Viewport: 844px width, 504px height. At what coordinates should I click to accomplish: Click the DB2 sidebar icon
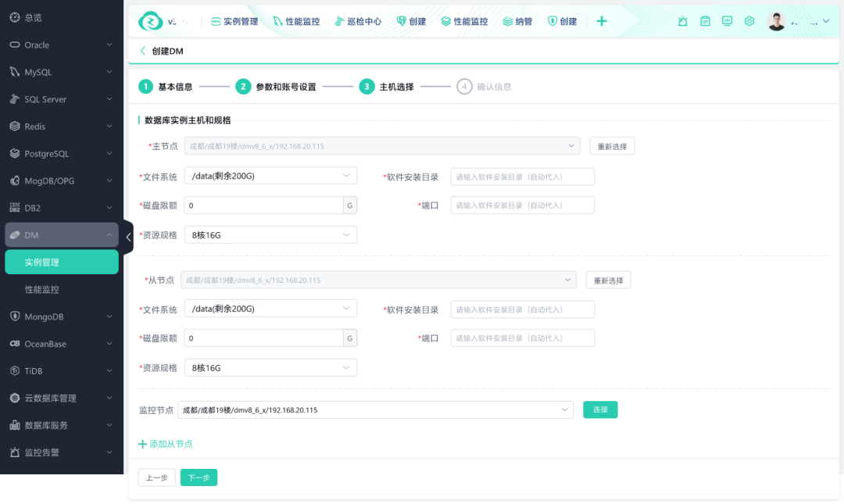point(15,208)
